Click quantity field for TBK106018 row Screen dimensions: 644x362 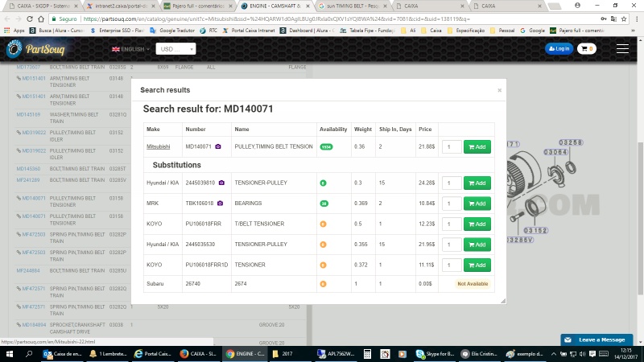click(x=452, y=204)
